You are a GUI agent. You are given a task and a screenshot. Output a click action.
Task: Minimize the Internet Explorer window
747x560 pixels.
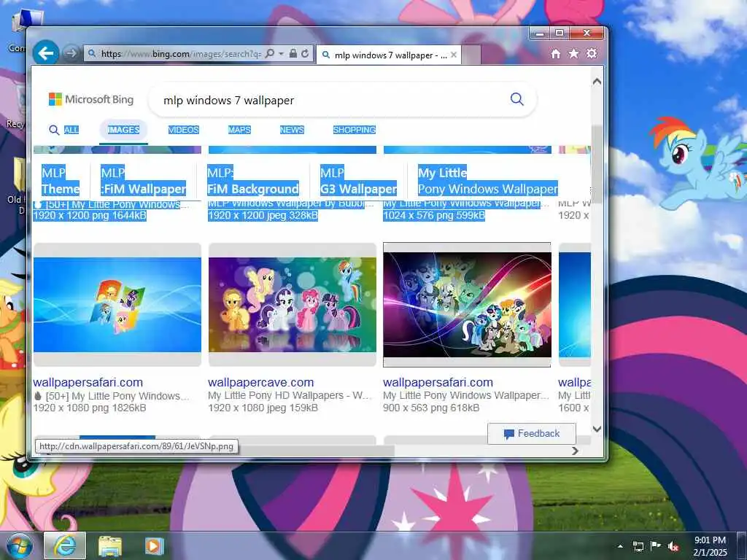coord(539,34)
